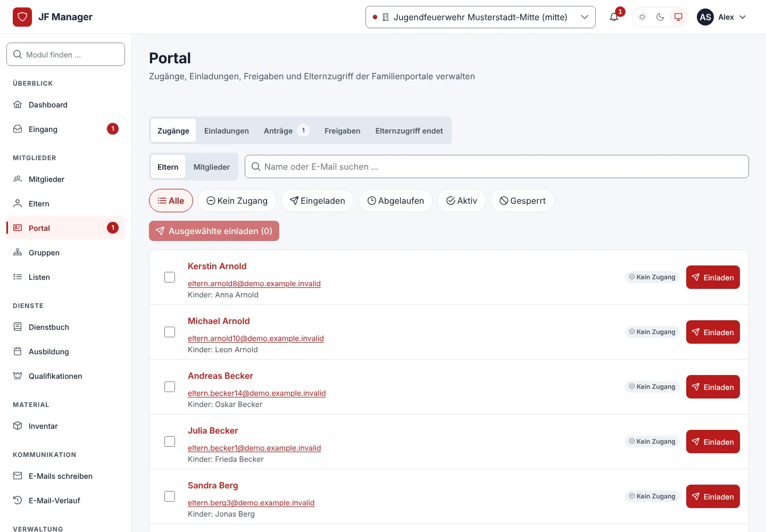Tick the checkbox for Julia Becker

coord(170,442)
